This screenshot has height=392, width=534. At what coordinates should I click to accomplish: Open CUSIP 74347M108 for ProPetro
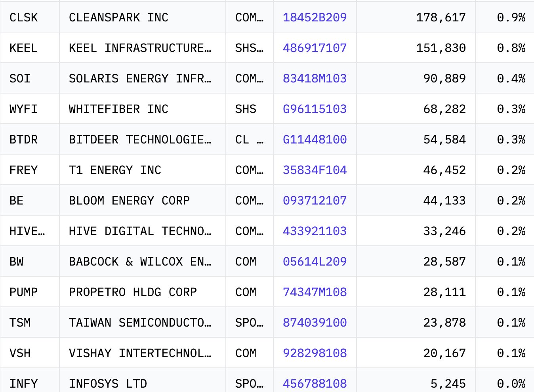(315, 292)
